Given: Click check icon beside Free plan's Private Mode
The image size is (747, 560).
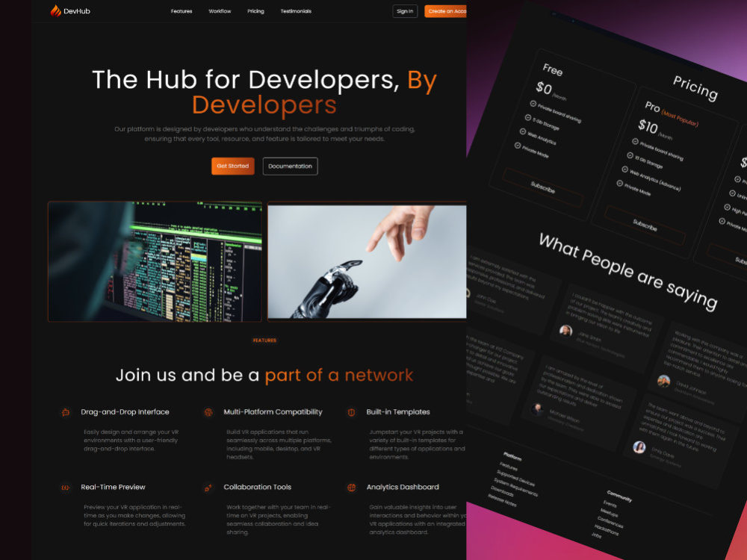Looking at the screenshot, I should tap(518, 146).
